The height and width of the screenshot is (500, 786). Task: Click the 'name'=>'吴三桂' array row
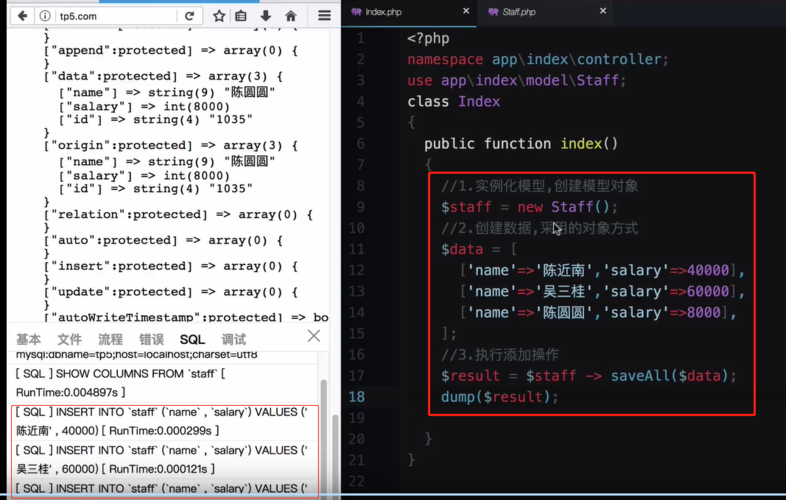[602, 291]
